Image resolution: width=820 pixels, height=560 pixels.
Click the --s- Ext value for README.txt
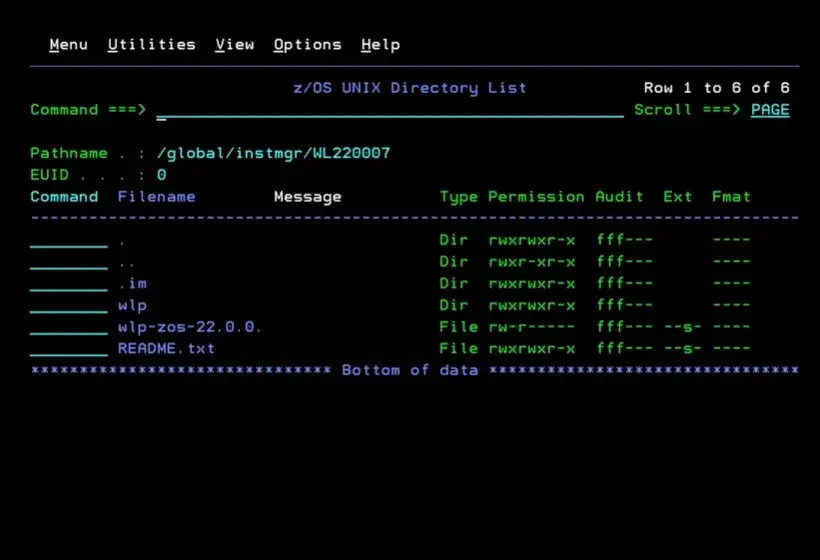(x=682, y=349)
